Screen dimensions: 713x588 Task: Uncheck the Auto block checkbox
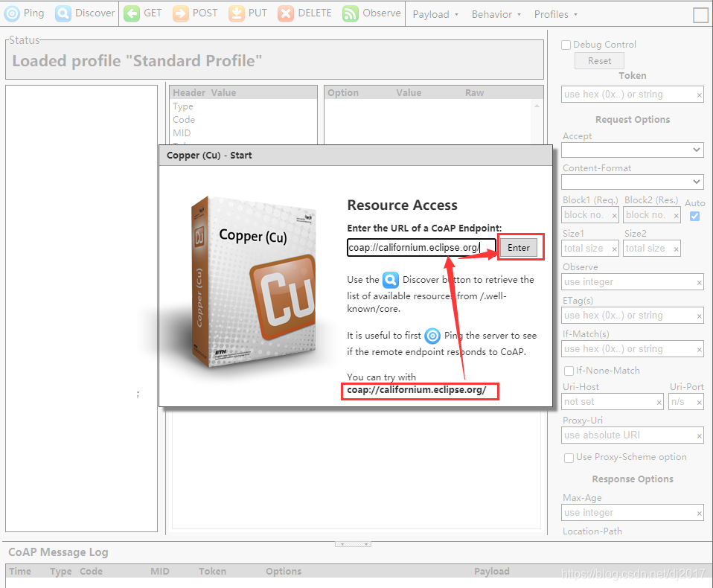point(694,216)
